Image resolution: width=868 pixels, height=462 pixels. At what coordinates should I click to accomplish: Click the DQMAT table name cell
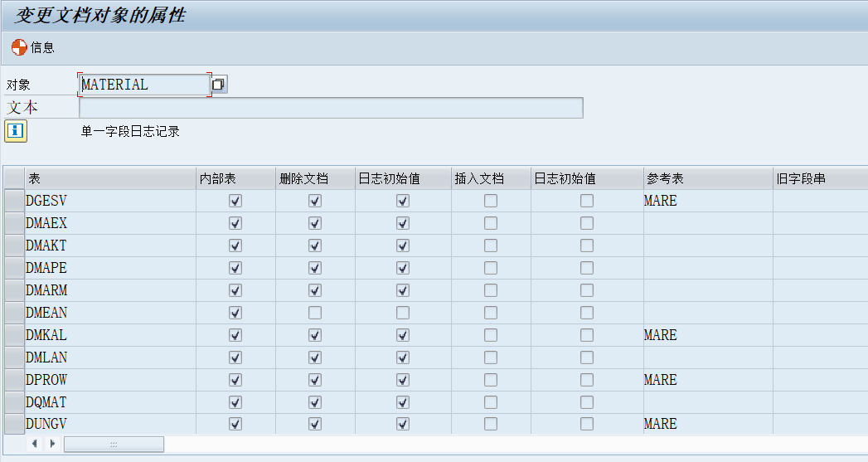coord(110,402)
